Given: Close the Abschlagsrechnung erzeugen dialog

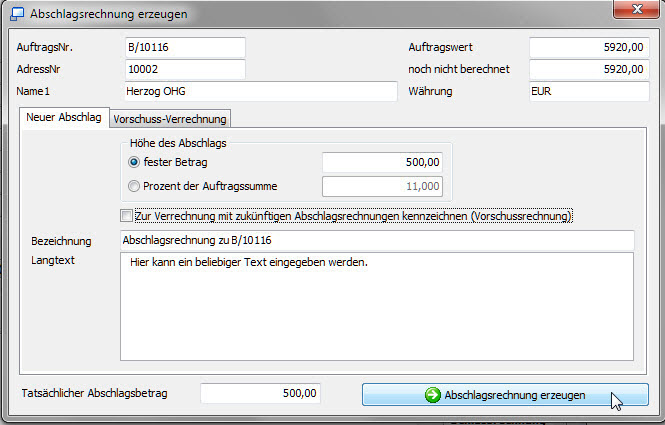Looking at the screenshot, I should coord(628,12).
